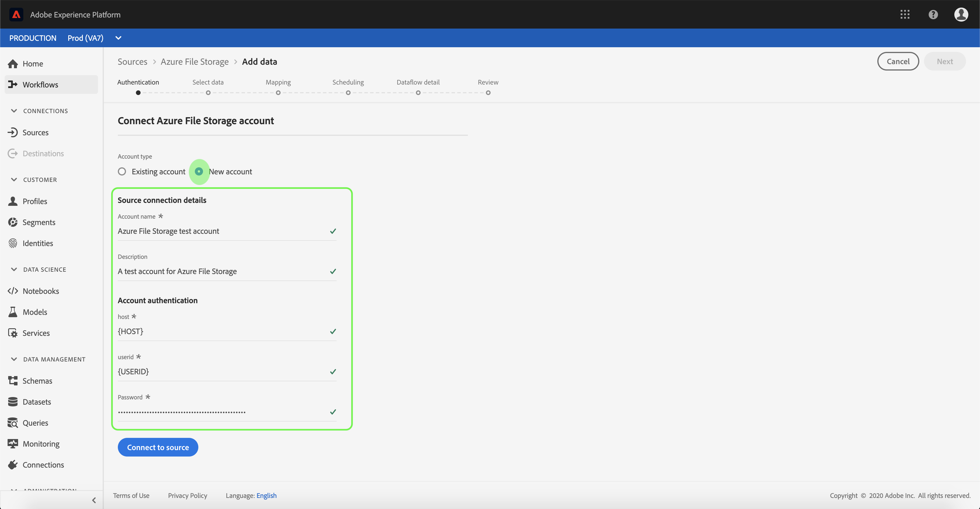Open the Prod (VA7) sandbox dropdown
This screenshot has height=509, width=980.
[118, 38]
